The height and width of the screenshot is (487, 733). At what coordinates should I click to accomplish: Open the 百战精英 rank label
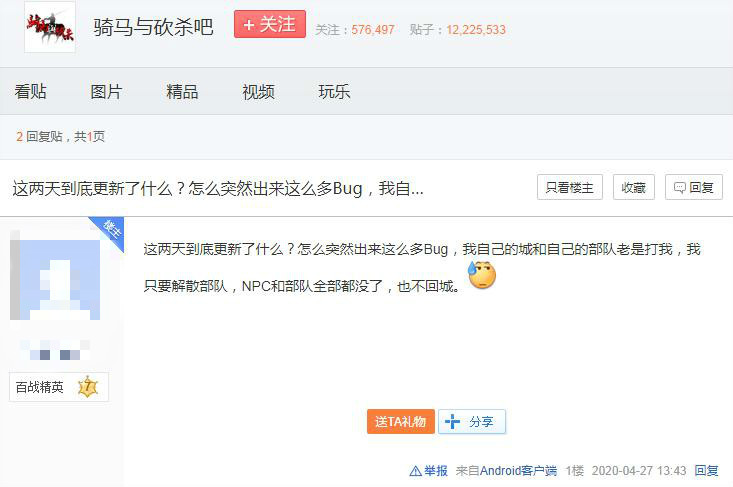40,387
